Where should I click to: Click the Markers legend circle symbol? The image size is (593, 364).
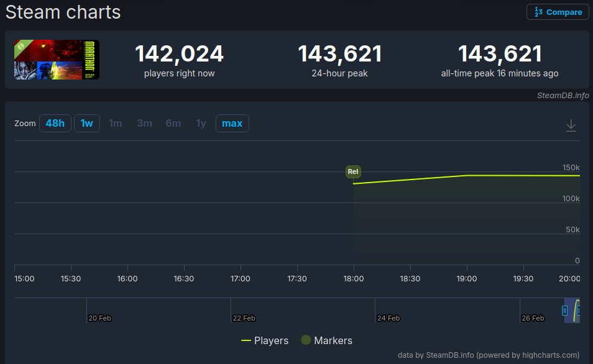tap(306, 340)
